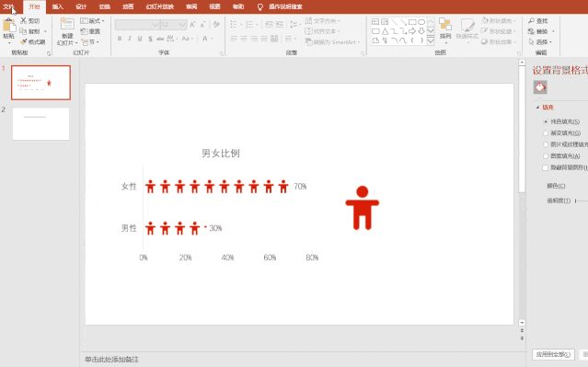Select the gradient fill radio option

(546, 133)
